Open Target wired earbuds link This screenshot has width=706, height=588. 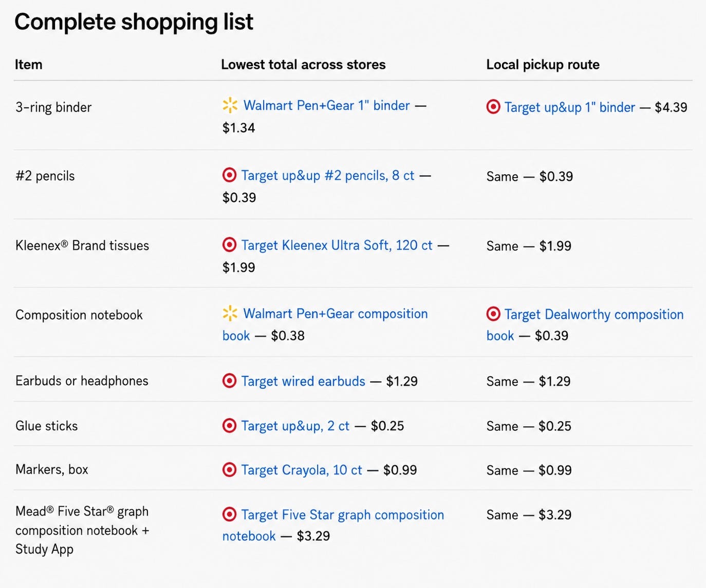point(303,381)
